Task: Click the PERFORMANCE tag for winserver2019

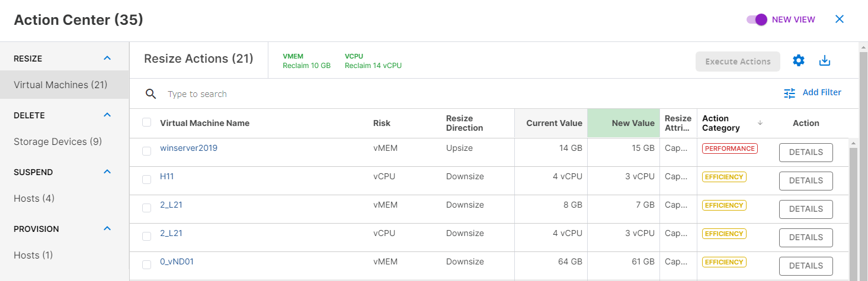Action: coord(730,148)
